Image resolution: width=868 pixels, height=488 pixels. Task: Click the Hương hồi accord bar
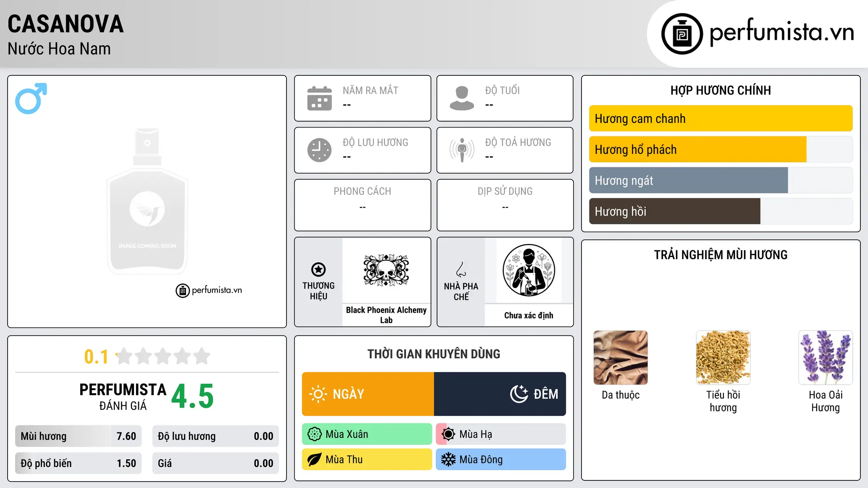721,211
